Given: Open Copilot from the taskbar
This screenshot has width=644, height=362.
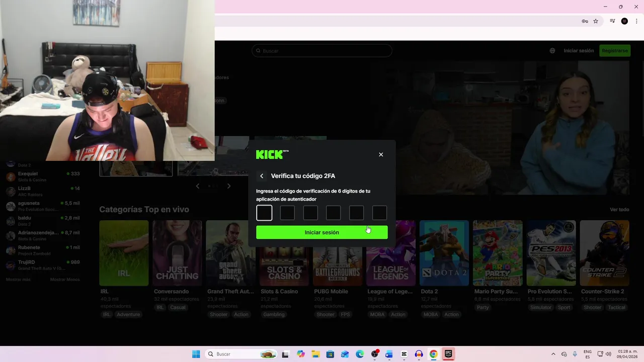Looking at the screenshot, I should [301, 354].
